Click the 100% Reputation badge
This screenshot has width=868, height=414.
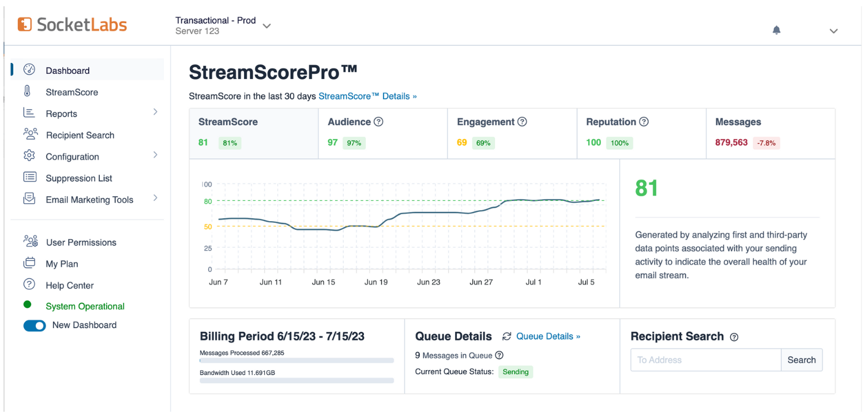pyautogui.click(x=619, y=143)
